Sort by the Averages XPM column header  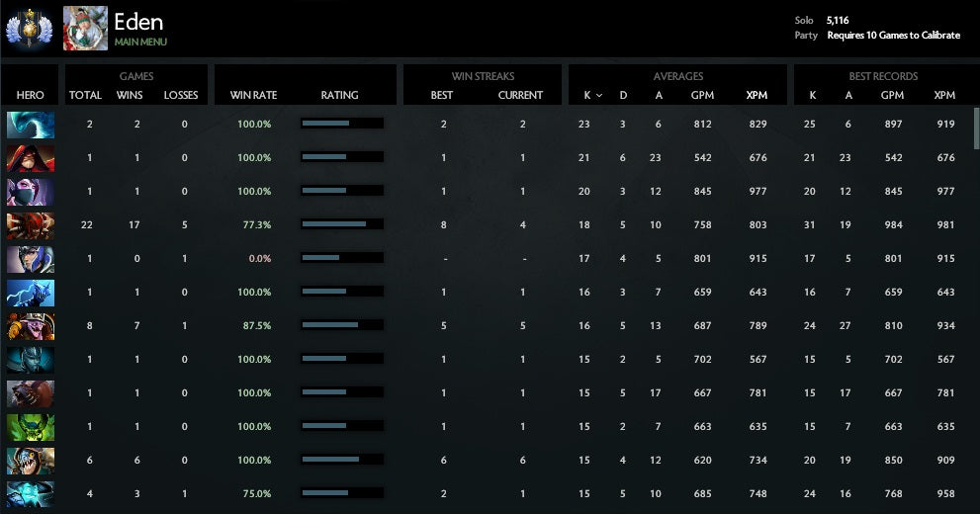(757, 96)
